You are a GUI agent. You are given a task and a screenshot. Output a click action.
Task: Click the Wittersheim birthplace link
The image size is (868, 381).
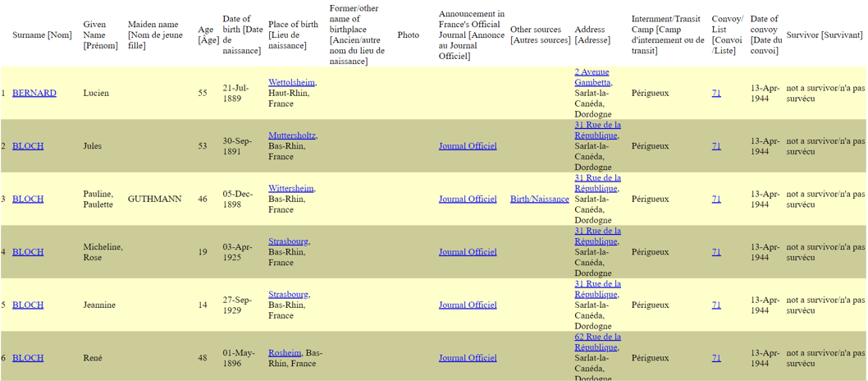pos(290,188)
